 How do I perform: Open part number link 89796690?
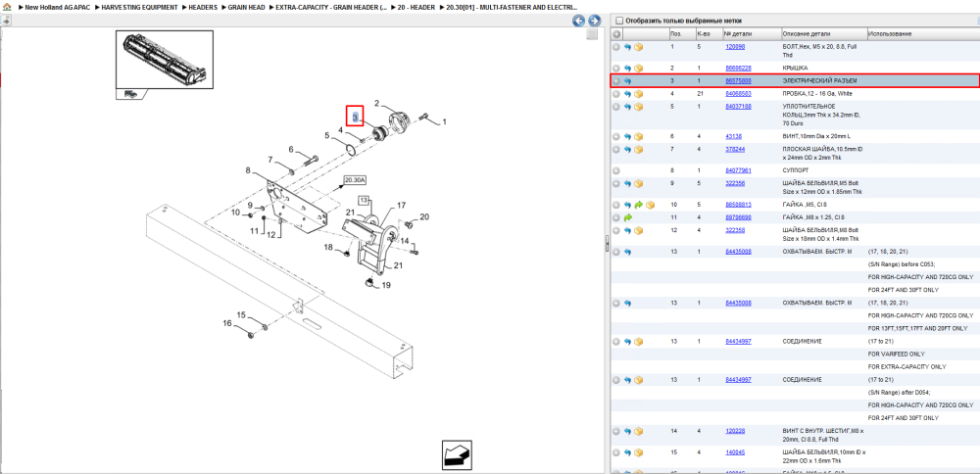[738, 217]
